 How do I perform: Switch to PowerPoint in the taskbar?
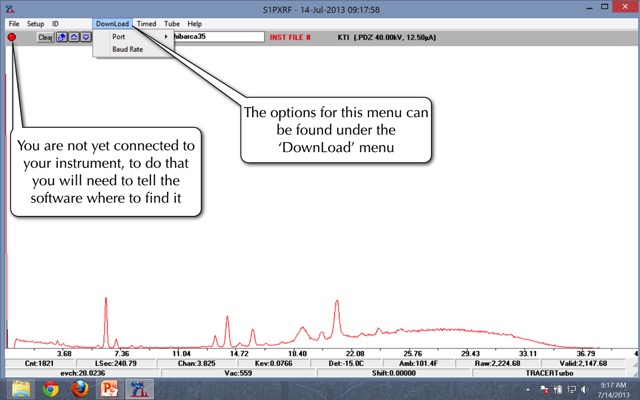[x=108, y=388]
